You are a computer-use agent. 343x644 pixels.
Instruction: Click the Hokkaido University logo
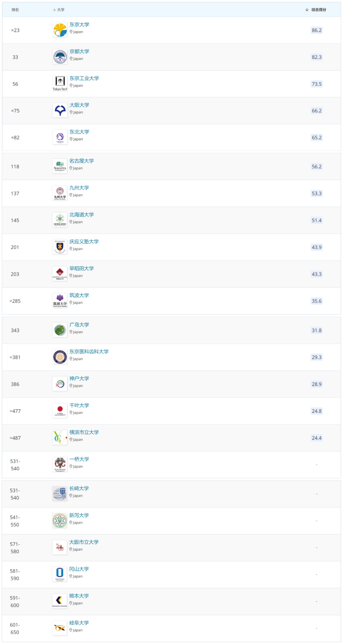(x=60, y=220)
